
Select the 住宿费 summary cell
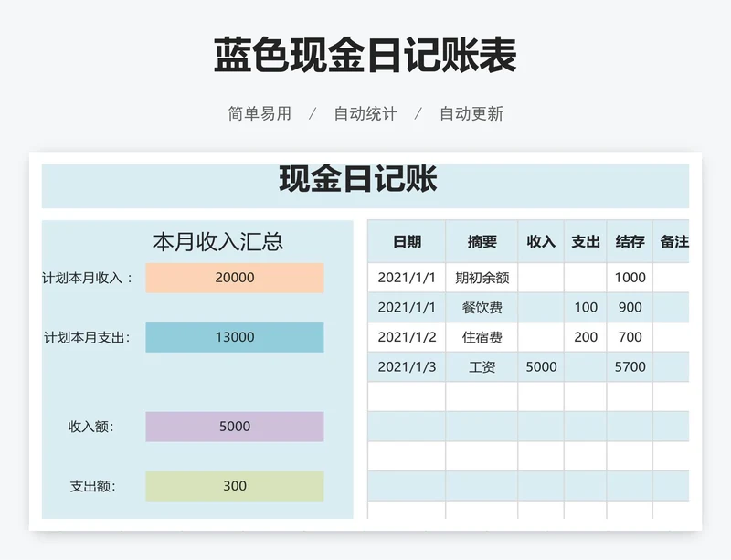point(482,337)
